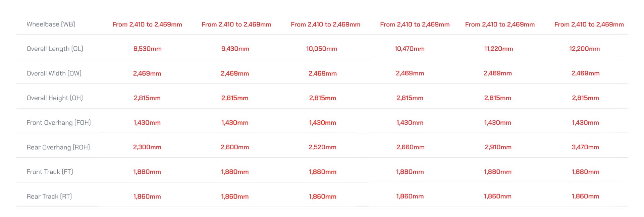Screen dimensions: 644x217
Task: Select the 2,520mm rear overhang cell
Action: [322, 147]
